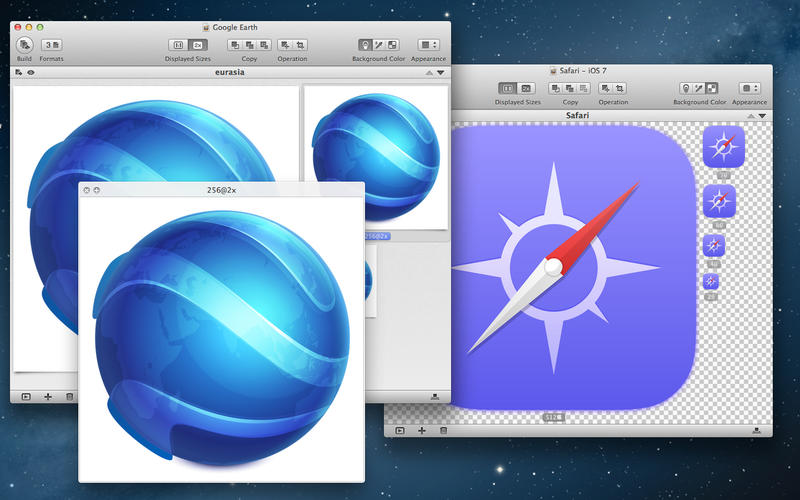
Task: Select the light bulb background option in Google Earth
Action: pyautogui.click(x=366, y=45)
